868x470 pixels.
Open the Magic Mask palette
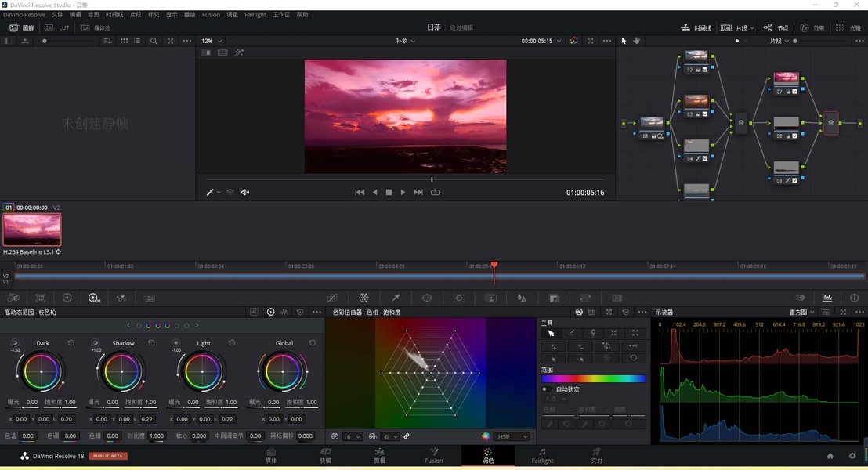point(490,298)
